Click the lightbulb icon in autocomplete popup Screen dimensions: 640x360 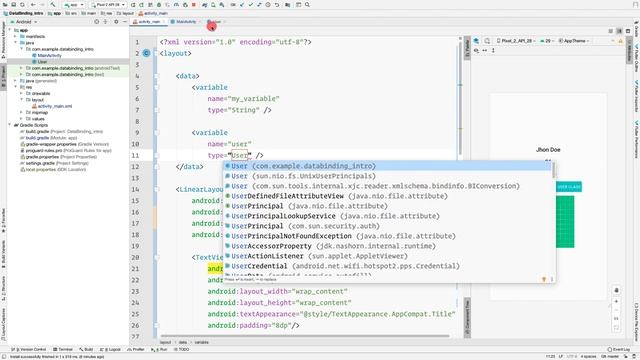[544, 279]
